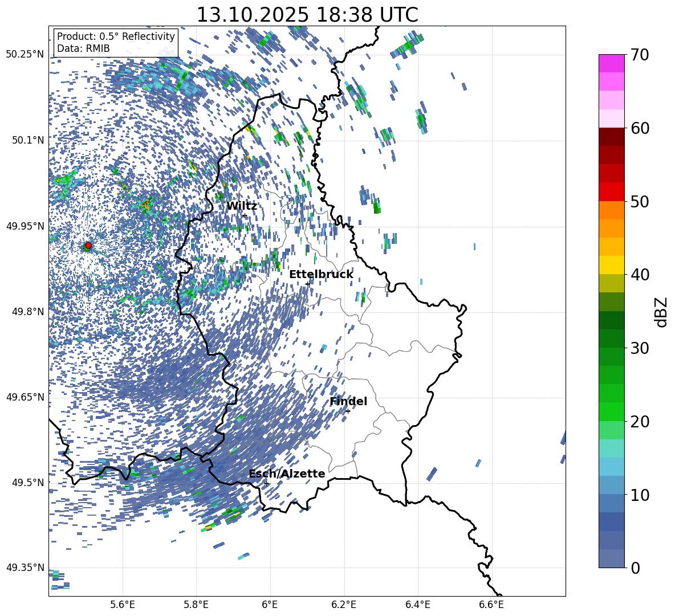Click the yellow colorbar swatch at 40
675x616 pixels.
click(x=612, y=265)
